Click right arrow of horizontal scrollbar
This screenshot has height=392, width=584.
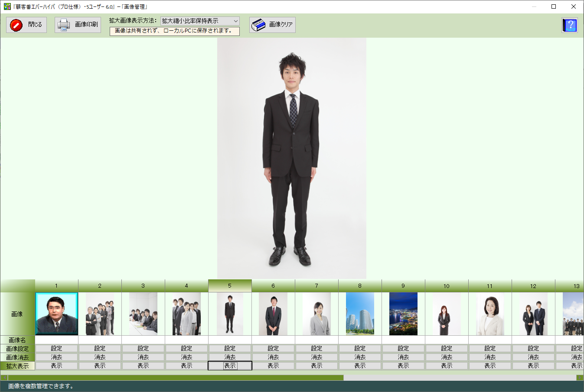click(x=580, y=378)
